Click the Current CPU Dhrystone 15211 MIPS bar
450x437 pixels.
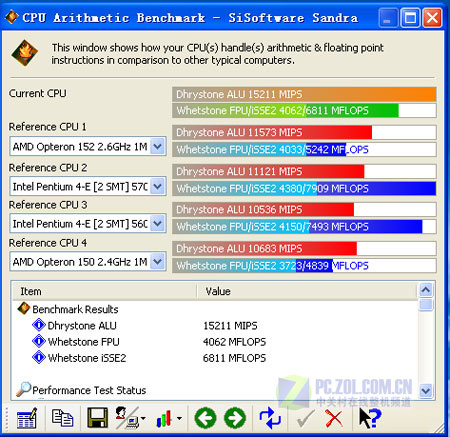[304, 94]
